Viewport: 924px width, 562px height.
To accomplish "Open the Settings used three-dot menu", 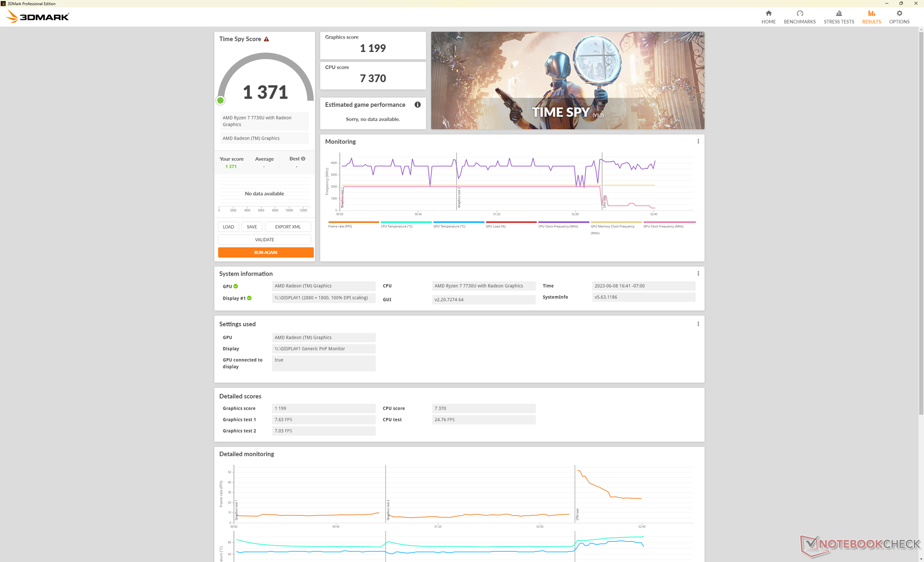I will pyautogui.click(x=698, y=324).
